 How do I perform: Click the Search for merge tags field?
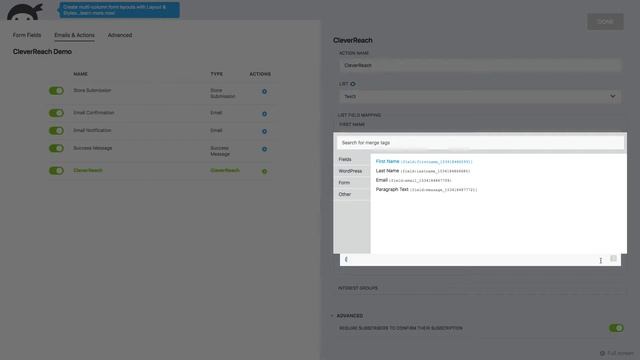pos(480,143)
